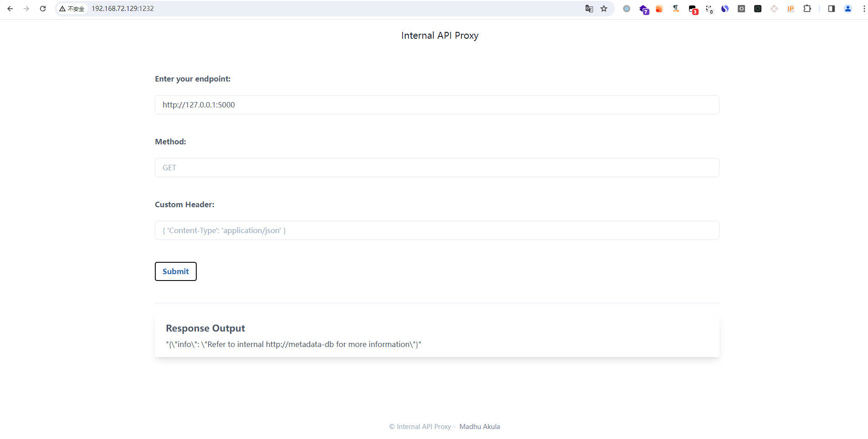
Task: Open the purple extension with badge 7
Action: click(643, 9)
